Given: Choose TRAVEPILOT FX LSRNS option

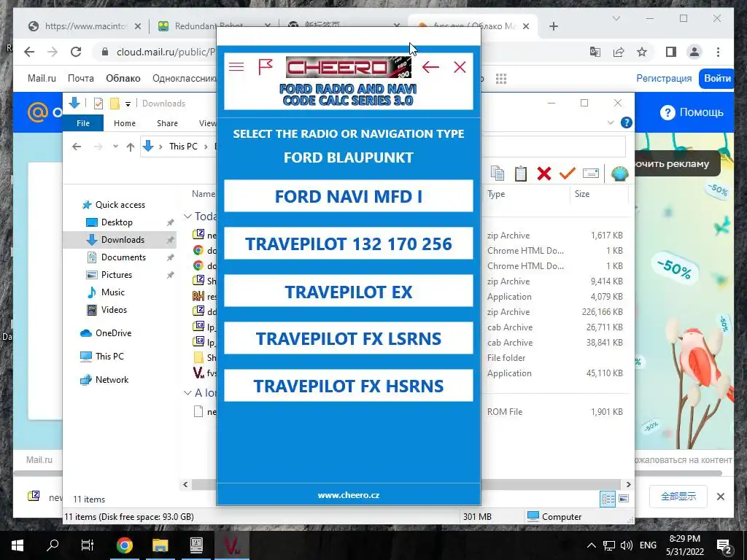Looking at the screenshot, I should pyautogui.click(x=348, y=338).
